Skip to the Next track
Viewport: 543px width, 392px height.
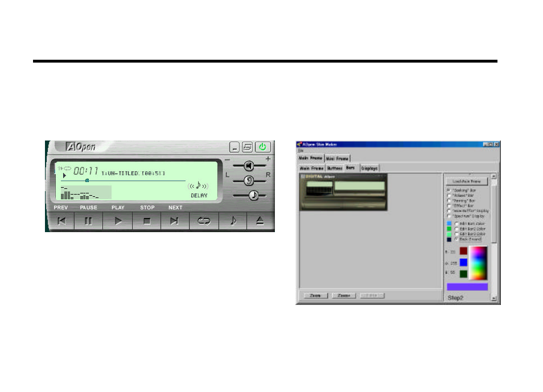pyautogui.click(x=175, y=221)
